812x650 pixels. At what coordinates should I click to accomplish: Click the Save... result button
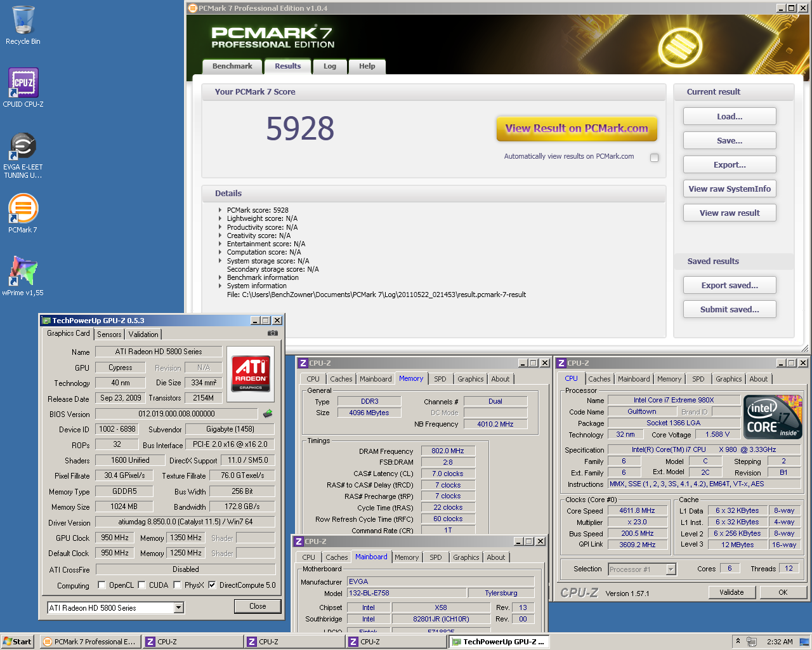click(730, 140)
